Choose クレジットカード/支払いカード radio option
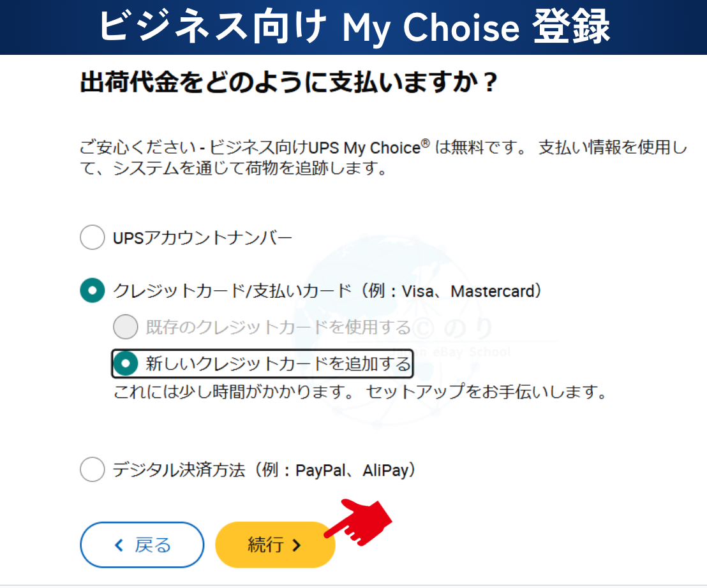Viewport: 707px width, 588px height. (x=93, y=290)
